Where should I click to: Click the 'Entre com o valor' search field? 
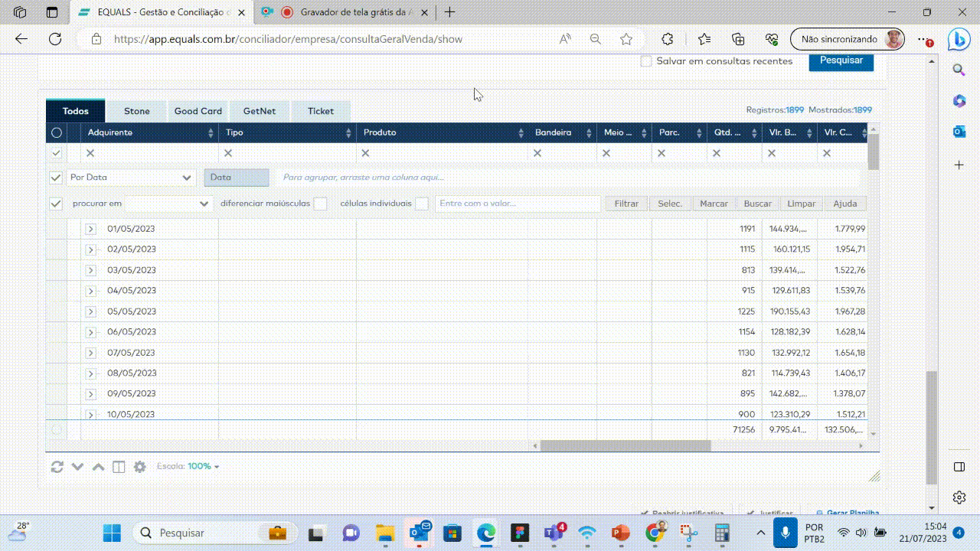[518, 204]
